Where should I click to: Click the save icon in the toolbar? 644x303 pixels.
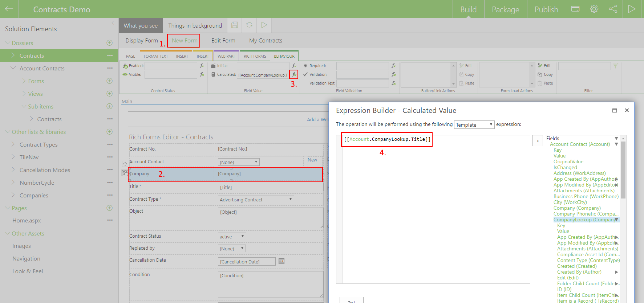tap(235, 25)
